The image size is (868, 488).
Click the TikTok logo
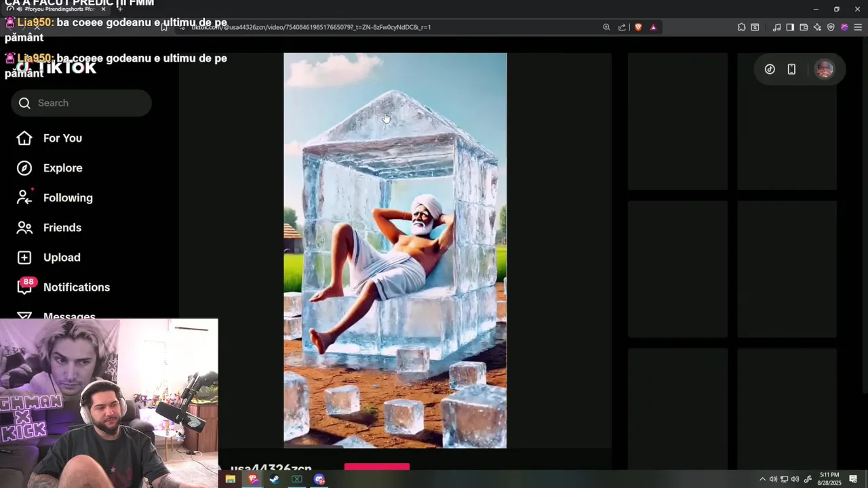(56, 67)
